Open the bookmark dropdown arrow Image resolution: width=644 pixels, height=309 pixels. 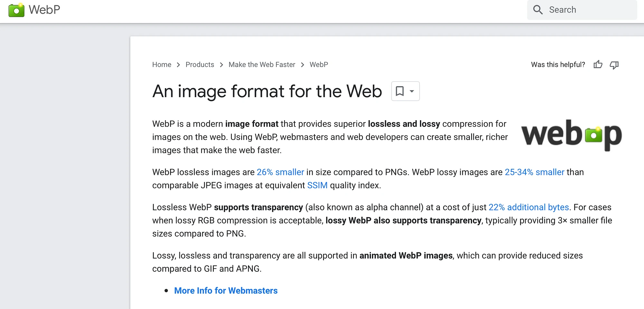click(x=411, y=91)
